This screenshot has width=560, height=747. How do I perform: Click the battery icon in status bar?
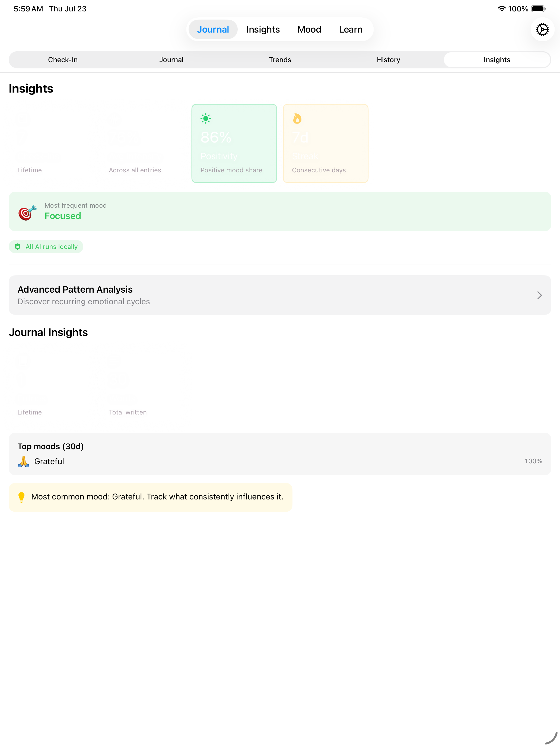(x=538, y=9)
